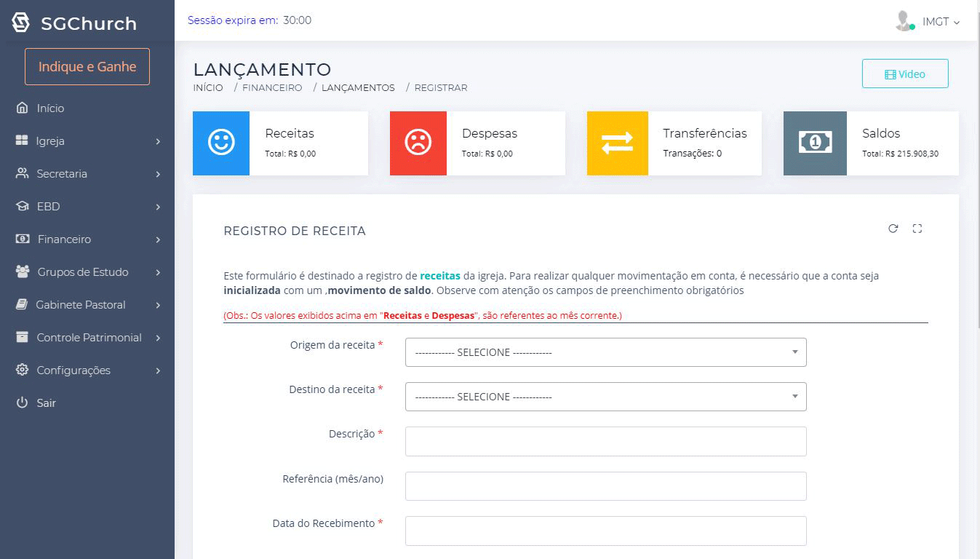Go to INÍCIO breadcrumb link
The image size is (980, 559).
[x=208, y=87]
